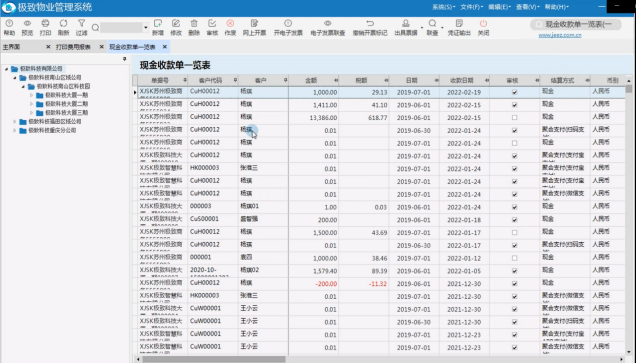
Task: Click the app logo in title bar
Action: 9,7
